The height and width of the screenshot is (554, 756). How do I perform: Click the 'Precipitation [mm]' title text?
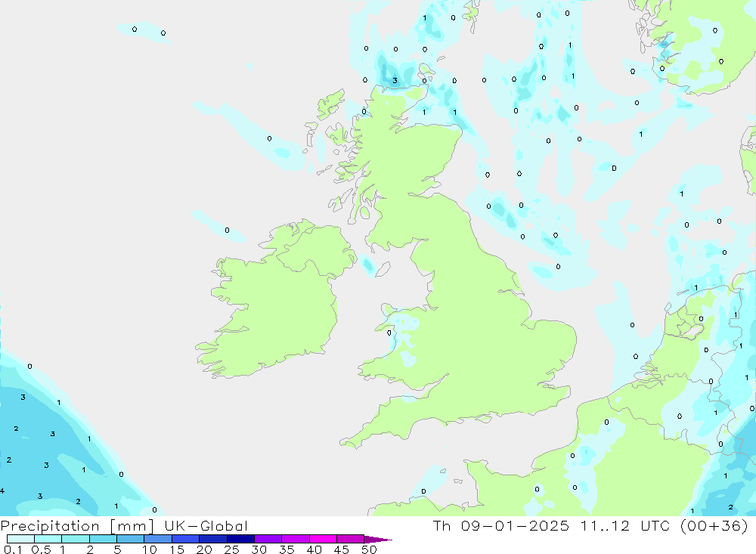pyautogui.click(x=77, y=526)
